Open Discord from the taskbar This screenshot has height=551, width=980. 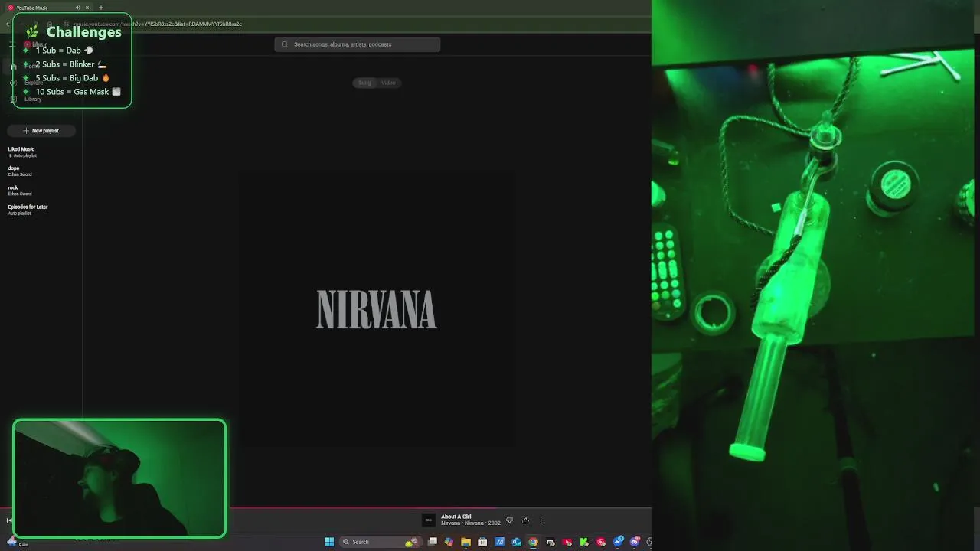click(635, 542)
